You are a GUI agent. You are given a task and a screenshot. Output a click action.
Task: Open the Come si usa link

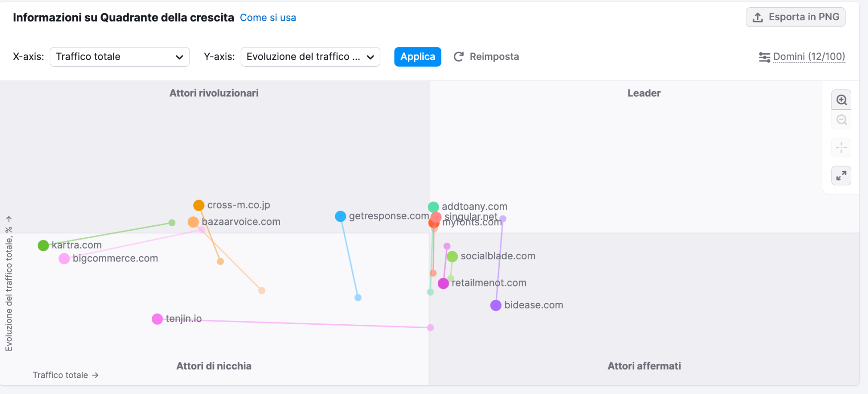[x=268, y=18]
